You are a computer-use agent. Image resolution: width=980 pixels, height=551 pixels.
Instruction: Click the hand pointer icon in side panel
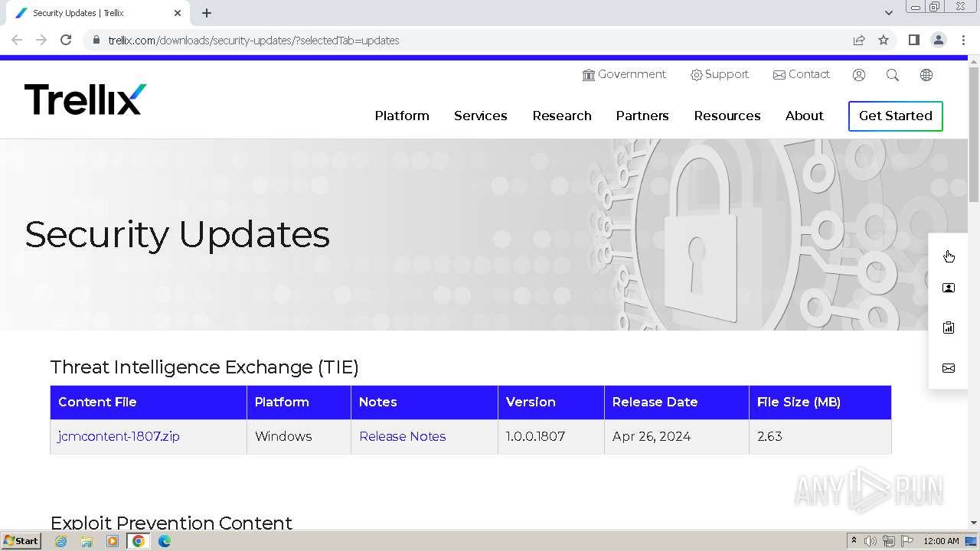(x=949, y=256)
